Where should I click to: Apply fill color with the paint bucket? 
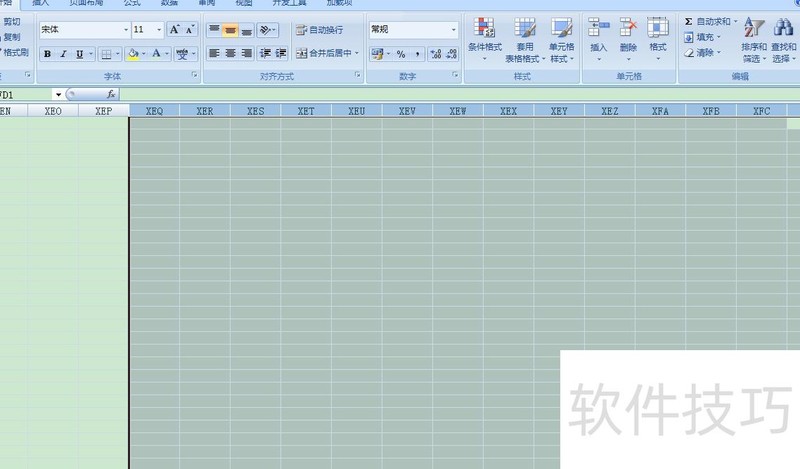coord(133,54)
